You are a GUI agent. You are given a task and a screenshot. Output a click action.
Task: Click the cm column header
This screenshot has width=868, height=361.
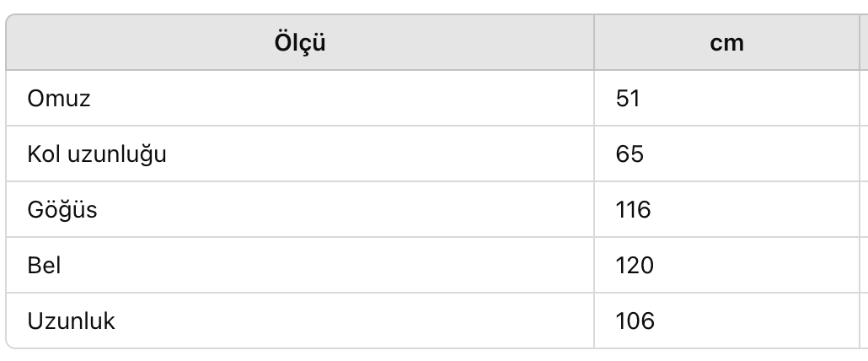click(726, 43)
